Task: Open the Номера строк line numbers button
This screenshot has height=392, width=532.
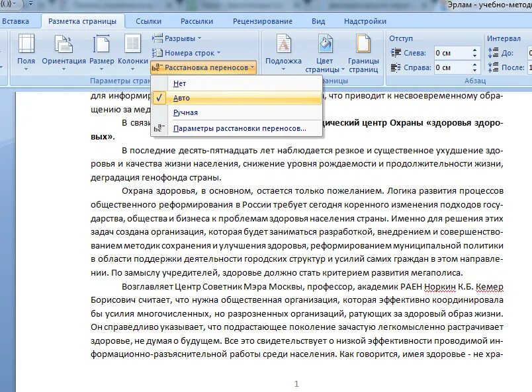Action: 186,53
